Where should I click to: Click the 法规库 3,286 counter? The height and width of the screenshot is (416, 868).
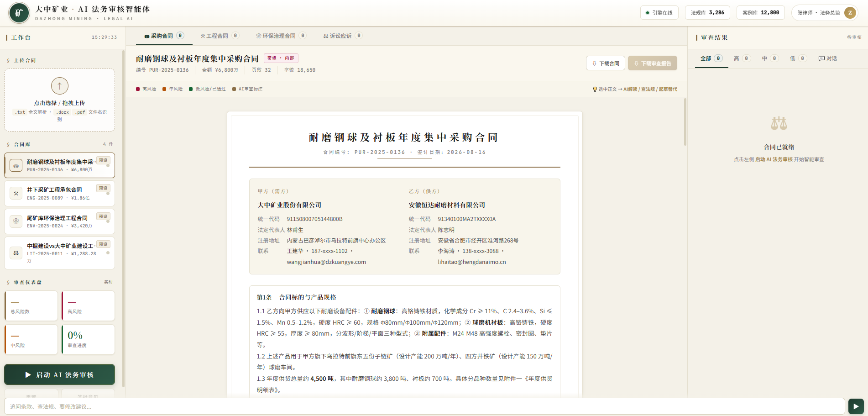pyautogui.click(x=707, y=13)
